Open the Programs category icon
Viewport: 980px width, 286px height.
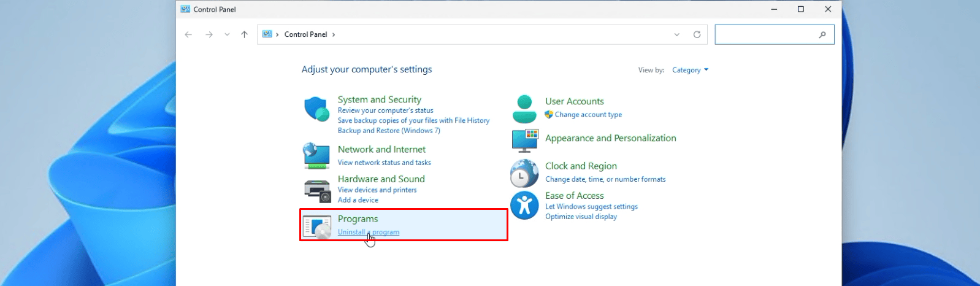point(317,227)
